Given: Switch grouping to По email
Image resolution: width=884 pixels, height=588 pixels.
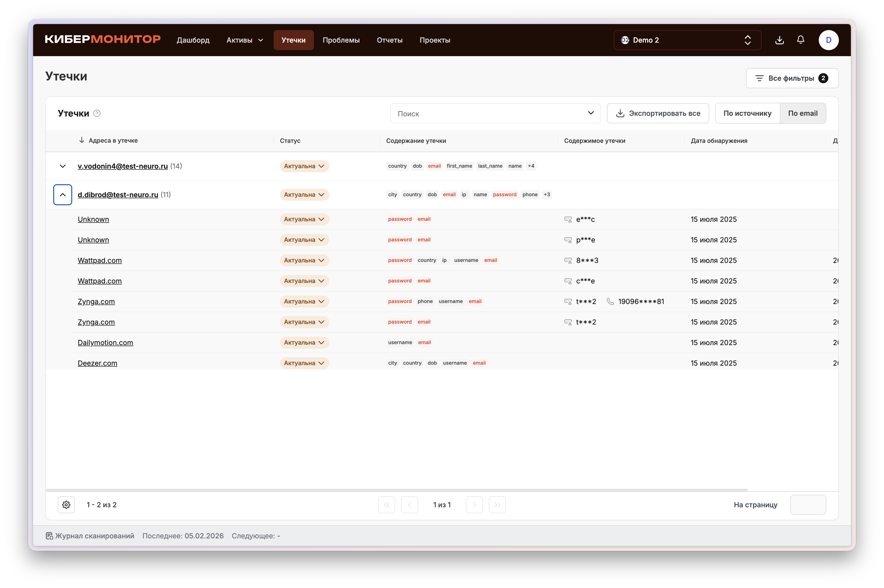Looking at the screenshot, I should click(x=802, y=113).
